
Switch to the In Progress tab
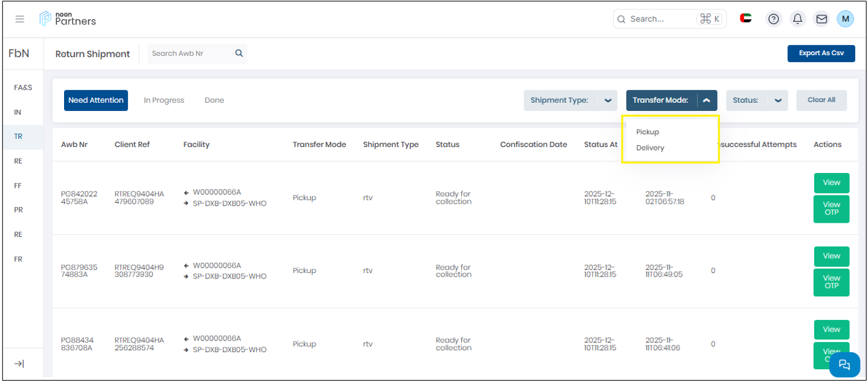[x=164, y=100]
